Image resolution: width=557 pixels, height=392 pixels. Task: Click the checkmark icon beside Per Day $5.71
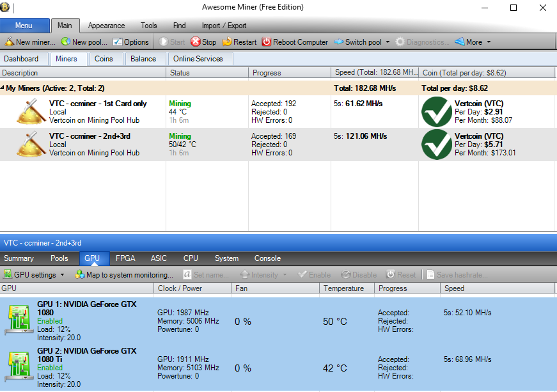pos(437,145)
